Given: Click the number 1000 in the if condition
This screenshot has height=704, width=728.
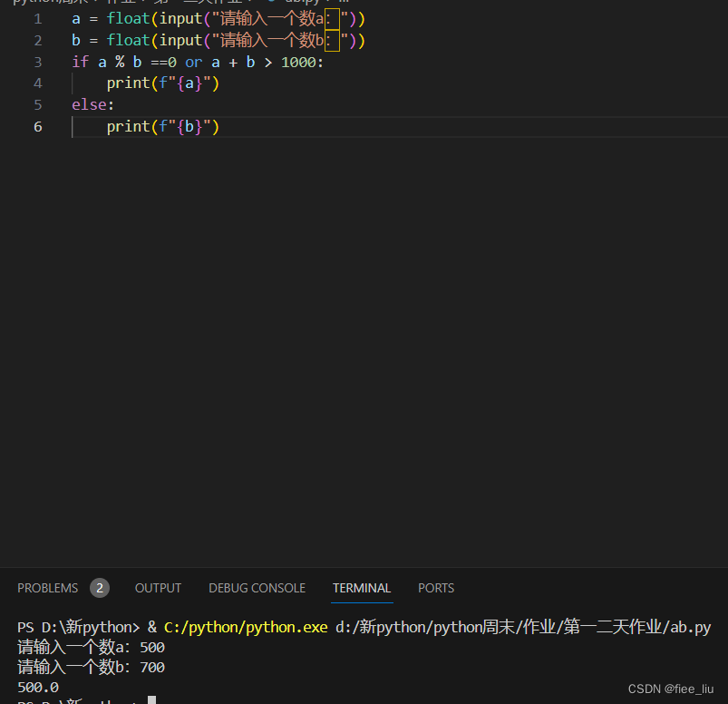Looking at the screenshot, I should click(298, 62).
